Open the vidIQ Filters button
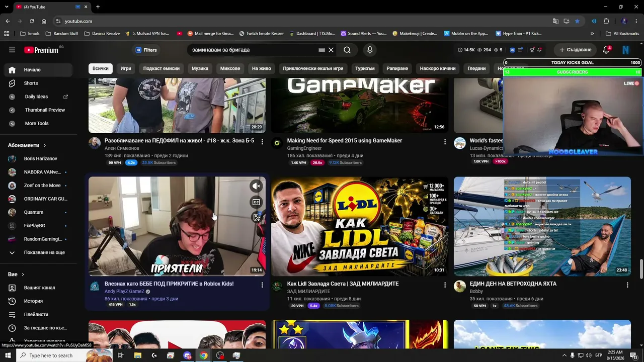 click(x=146, y=50)
